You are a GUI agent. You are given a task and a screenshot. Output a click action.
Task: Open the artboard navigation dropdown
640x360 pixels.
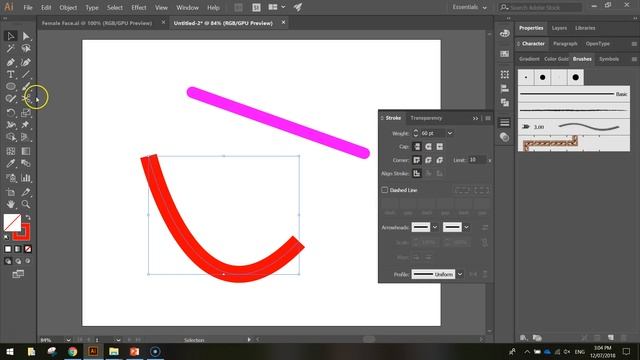(x=118, y=340)
